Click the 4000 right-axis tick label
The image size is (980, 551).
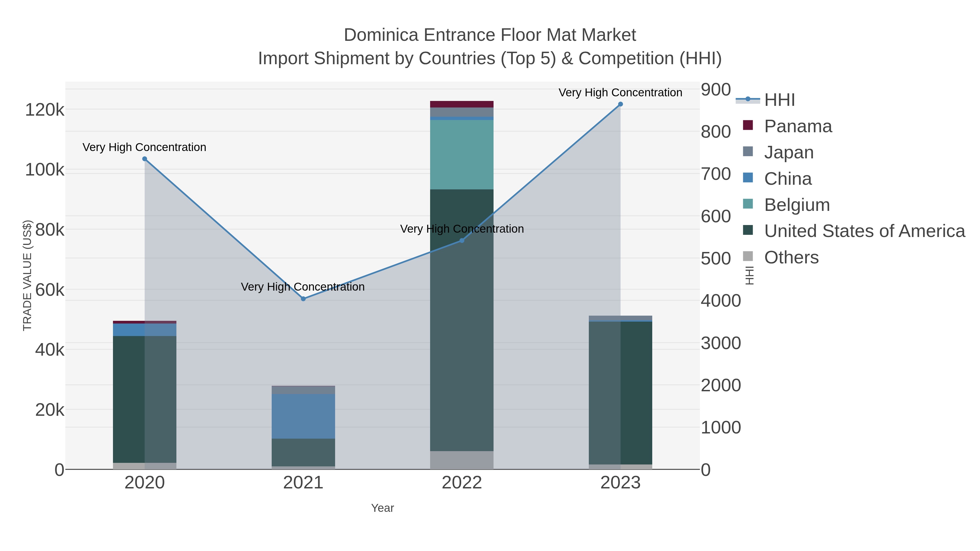tap(721, 301)
